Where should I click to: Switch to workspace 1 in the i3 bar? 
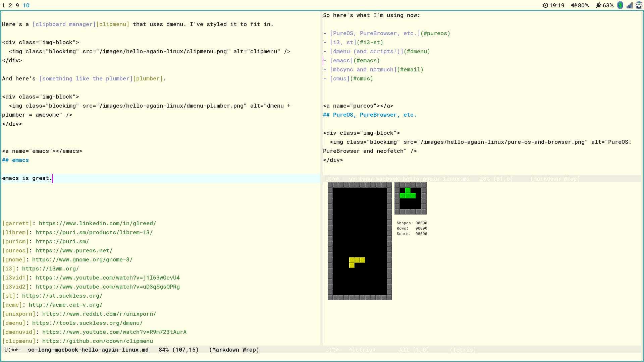point(3,5)
